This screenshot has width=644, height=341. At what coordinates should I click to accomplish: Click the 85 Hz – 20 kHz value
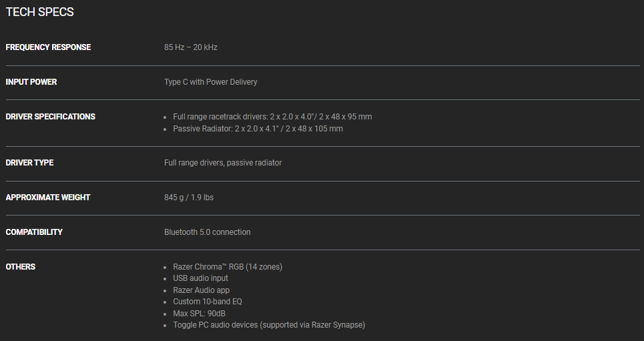click(x=191, y=47)
